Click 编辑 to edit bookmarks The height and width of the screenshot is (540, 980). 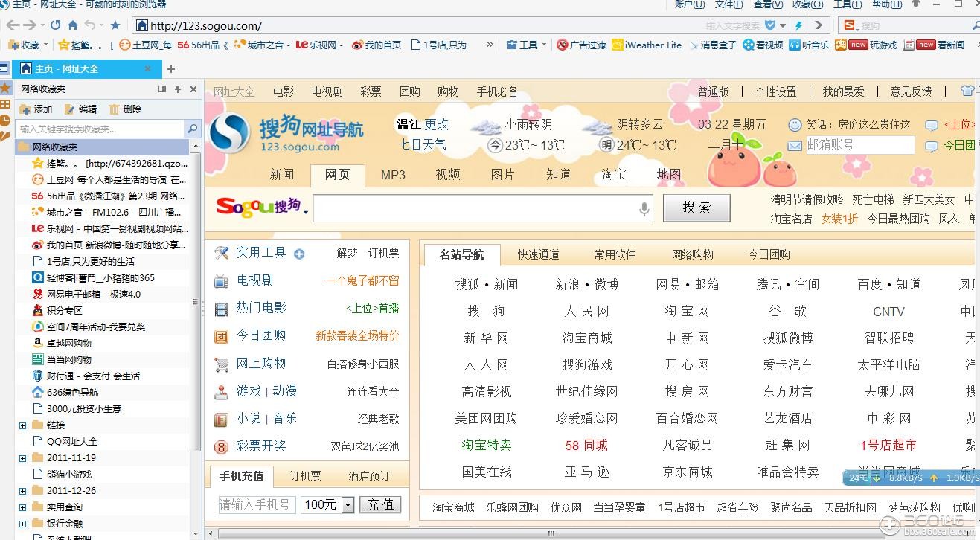81,109
